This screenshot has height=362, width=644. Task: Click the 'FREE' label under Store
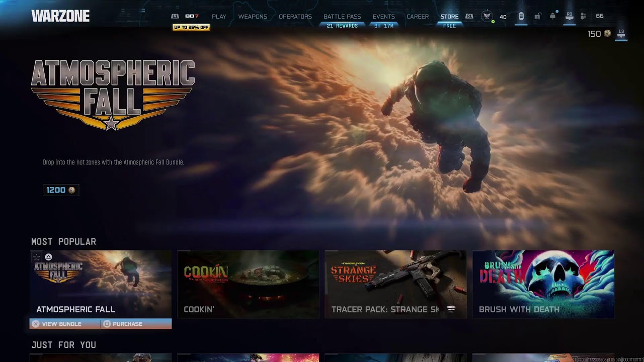pyautogui.click(x=449, y=26)
